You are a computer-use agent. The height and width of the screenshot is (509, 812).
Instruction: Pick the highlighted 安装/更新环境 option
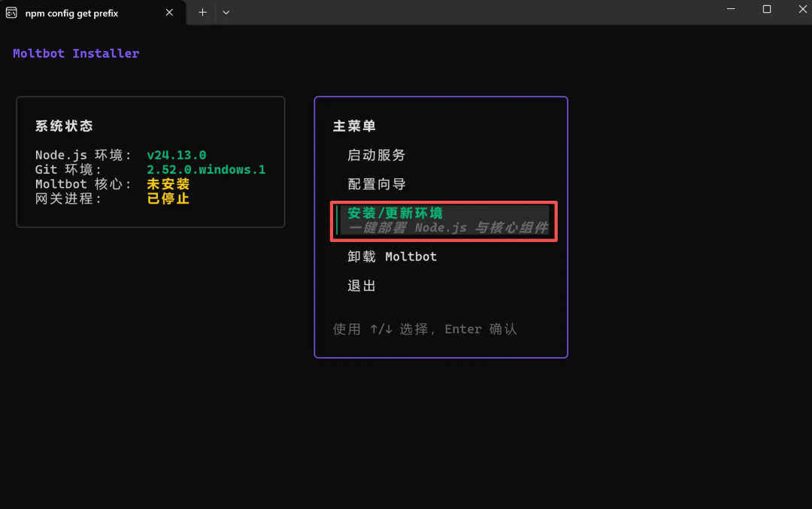[395, 214]
